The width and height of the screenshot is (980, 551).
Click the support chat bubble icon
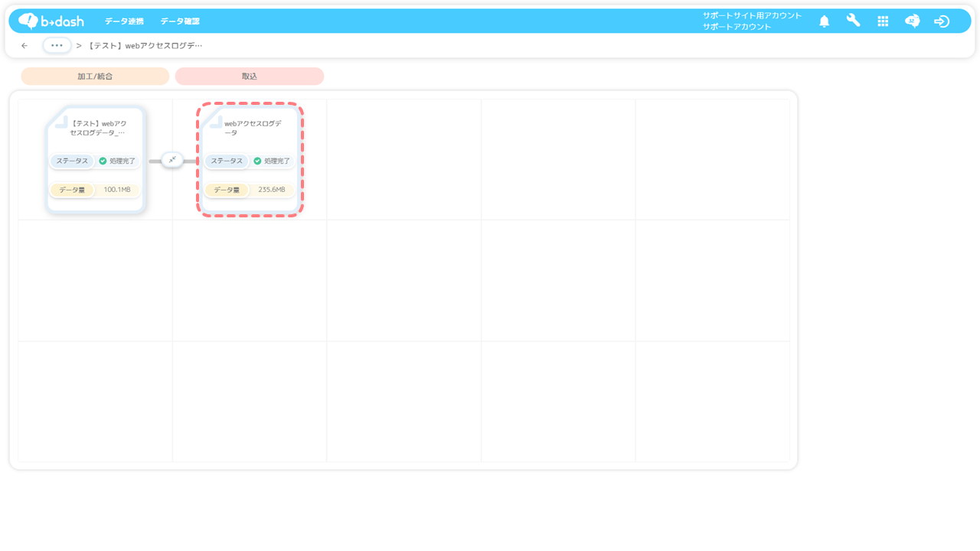[x=912, y=21]
